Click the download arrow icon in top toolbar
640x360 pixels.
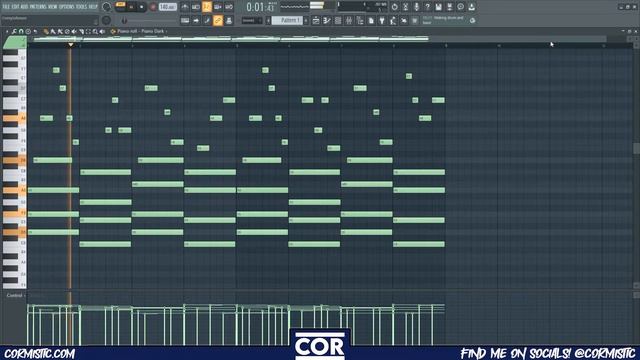471,7
